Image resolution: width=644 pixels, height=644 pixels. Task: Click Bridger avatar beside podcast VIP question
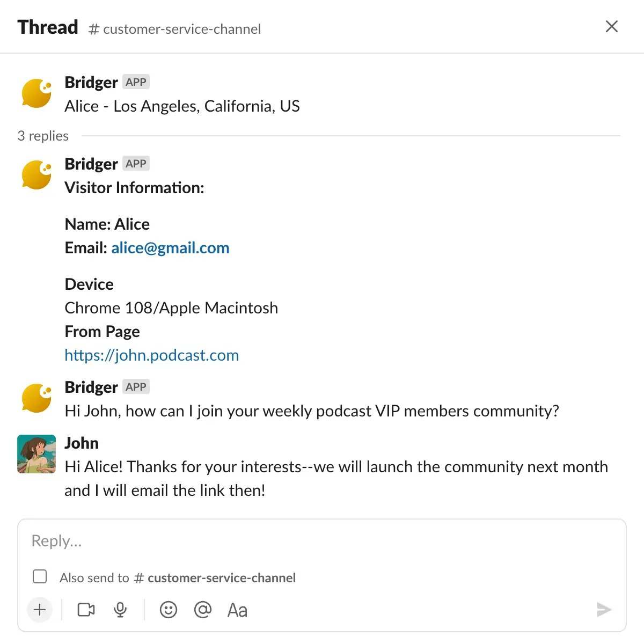(36, 398)
